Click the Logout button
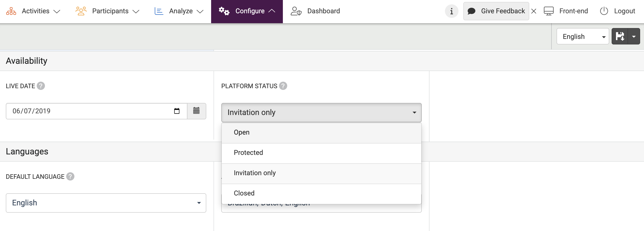Viewport: 644px width, 231px height. click(617, 11)
